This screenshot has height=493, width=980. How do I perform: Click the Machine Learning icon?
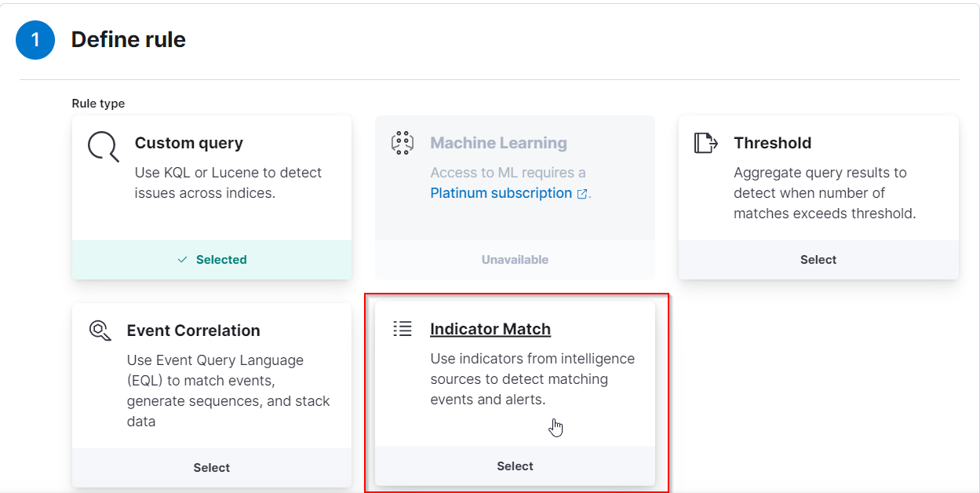tap(402, 143)
